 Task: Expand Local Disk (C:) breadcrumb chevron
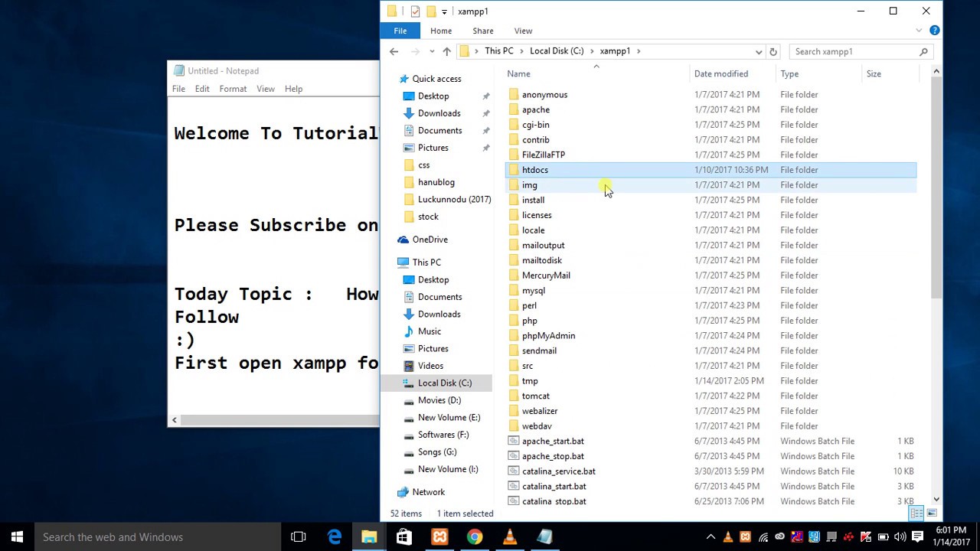point(592,51)
